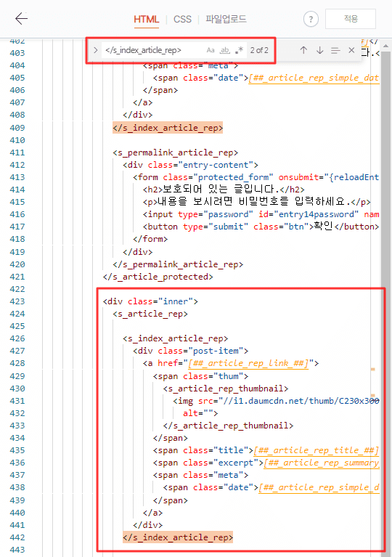Click the 적용 apply button

click(351, 19)
